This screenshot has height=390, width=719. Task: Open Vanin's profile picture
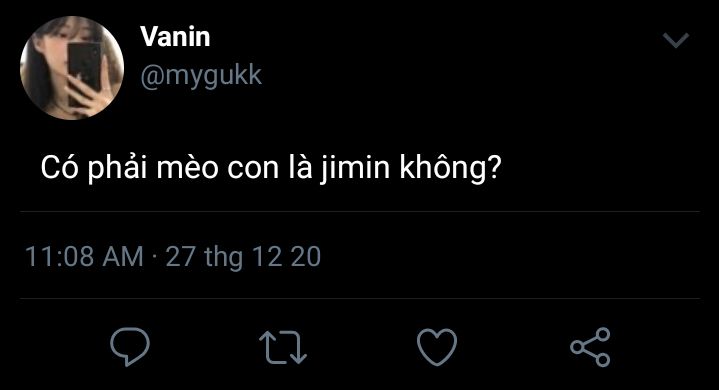coord(72,68)
